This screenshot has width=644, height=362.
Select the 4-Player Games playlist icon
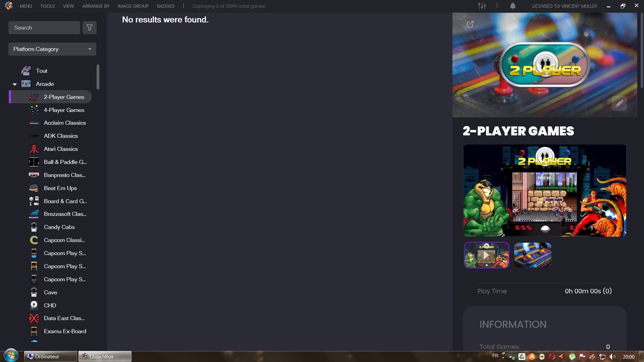click(x=34, y=110)
